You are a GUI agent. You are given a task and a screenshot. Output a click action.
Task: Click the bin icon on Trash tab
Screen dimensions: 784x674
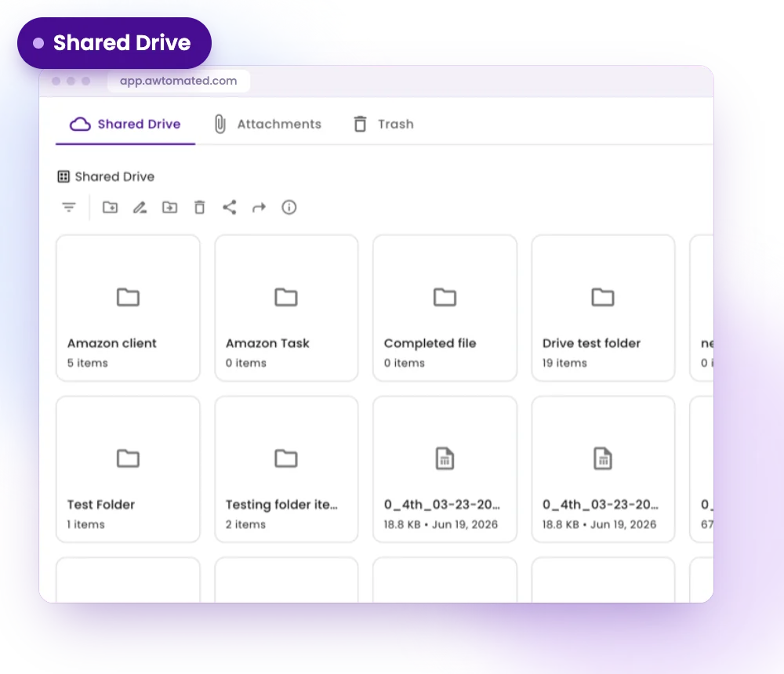[x=360, y=124]
